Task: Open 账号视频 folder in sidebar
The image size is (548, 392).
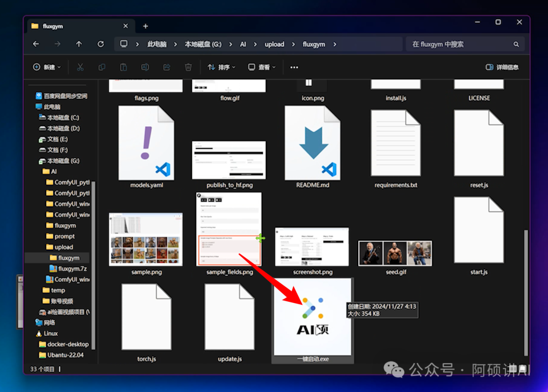Action: point(58,301)
